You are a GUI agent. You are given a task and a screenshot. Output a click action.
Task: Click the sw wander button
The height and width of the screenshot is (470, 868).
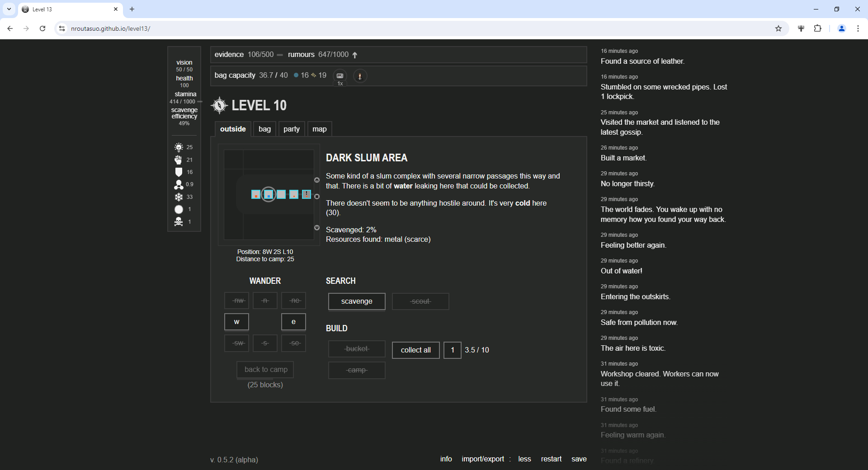point(236,343)
